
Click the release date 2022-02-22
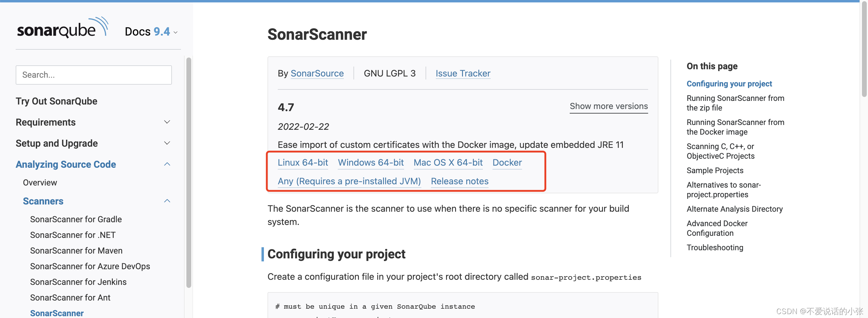pos(303,126)
